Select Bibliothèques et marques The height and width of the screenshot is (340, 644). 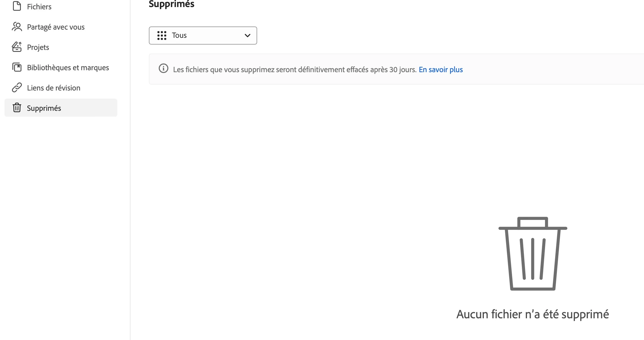click(x=68, y=68)
